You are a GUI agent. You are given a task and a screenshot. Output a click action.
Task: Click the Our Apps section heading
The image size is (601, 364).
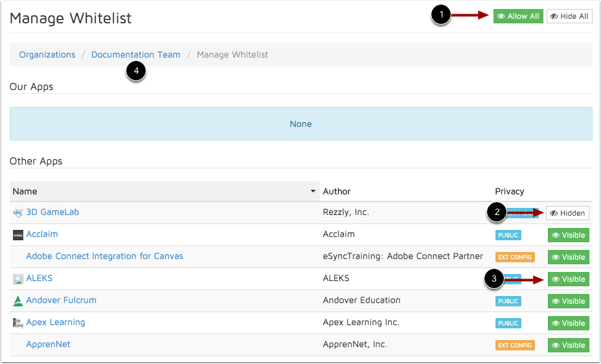tap(32, 87)
